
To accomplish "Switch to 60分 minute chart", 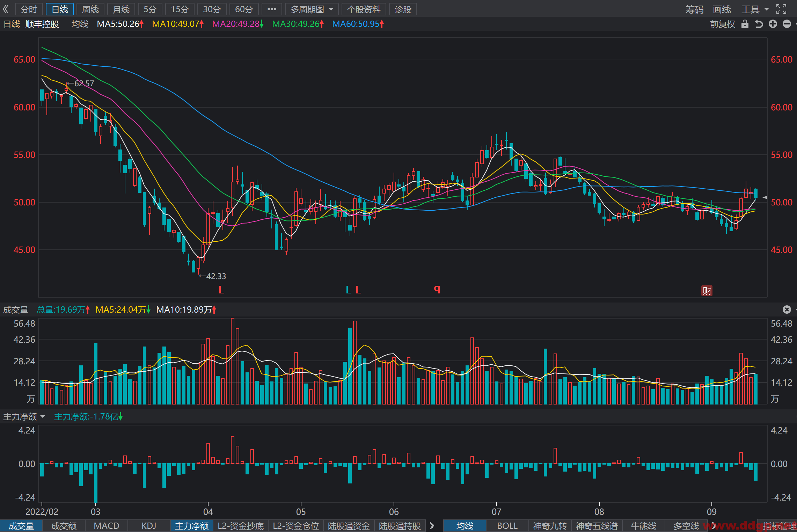I will coord(244,9).
